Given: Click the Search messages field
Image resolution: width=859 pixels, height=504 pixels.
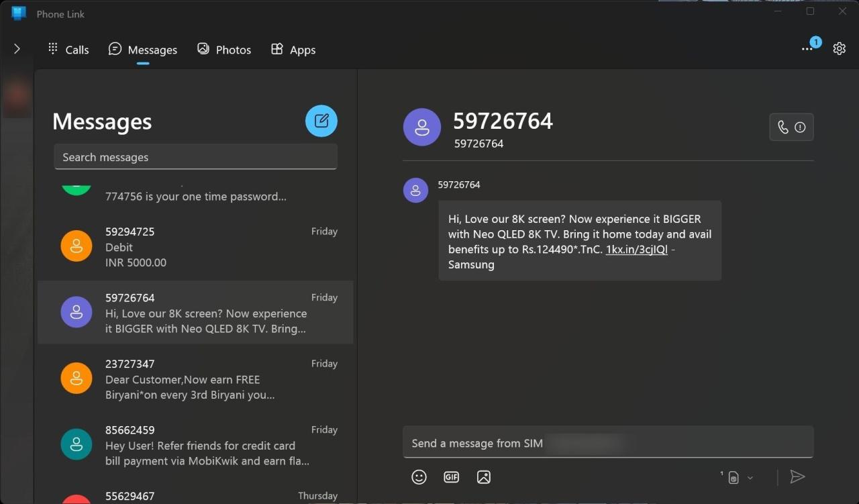Looking at the screenshot, I should click(x=195, y=157).
